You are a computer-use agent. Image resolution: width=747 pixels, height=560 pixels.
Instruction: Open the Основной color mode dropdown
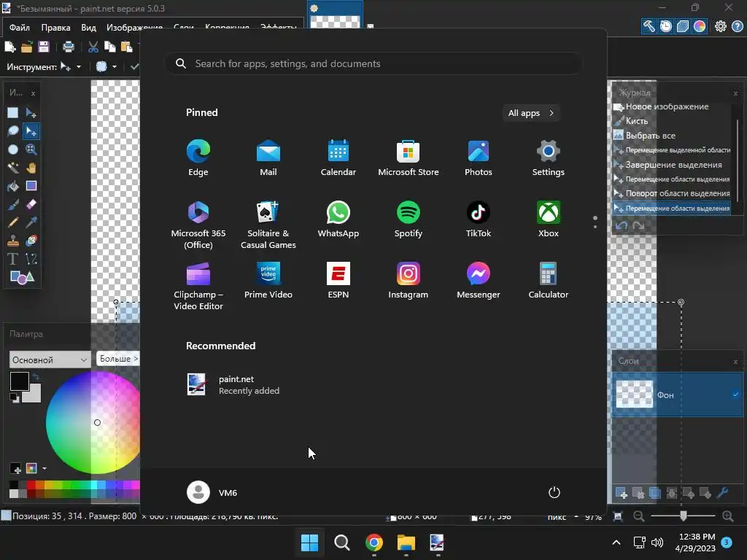[50, 359]
